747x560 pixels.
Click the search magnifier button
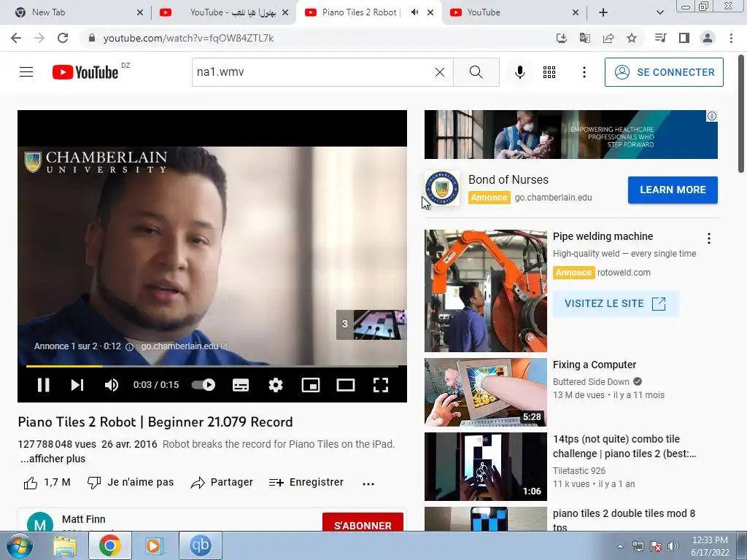476,72
